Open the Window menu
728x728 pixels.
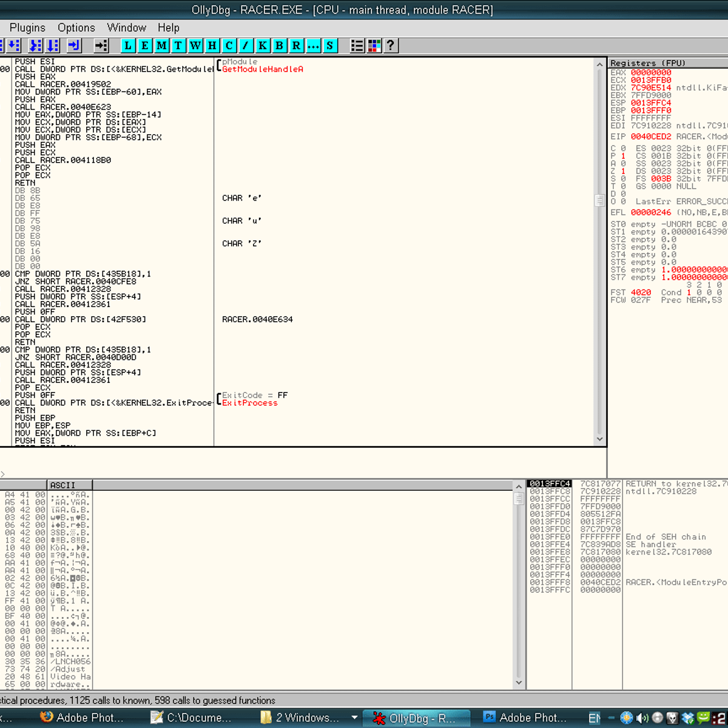click(126, 27)
